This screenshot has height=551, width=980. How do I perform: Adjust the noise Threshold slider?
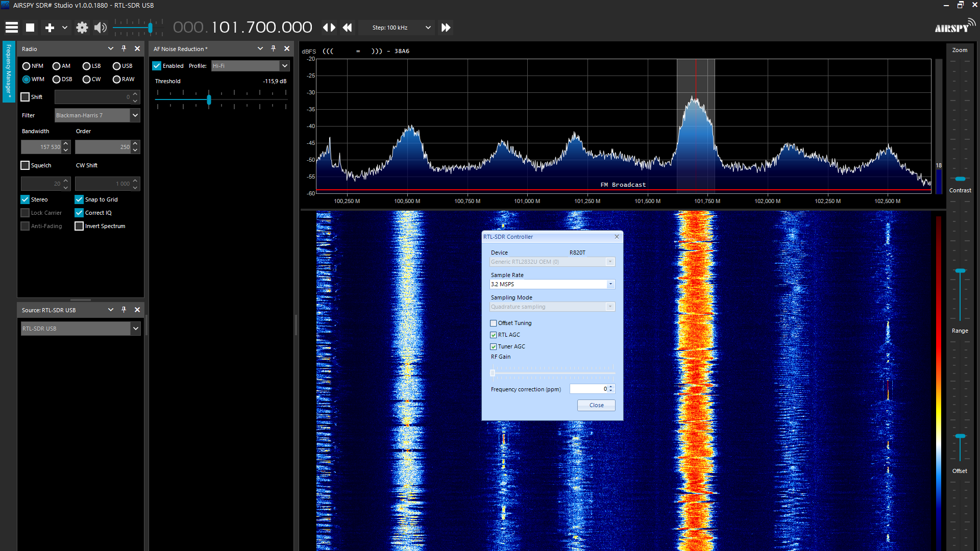tap(209, 99)
